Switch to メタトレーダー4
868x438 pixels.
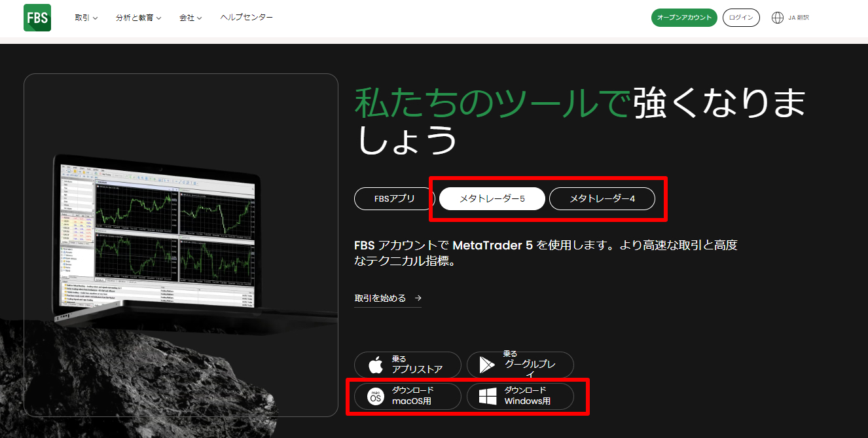602,198
